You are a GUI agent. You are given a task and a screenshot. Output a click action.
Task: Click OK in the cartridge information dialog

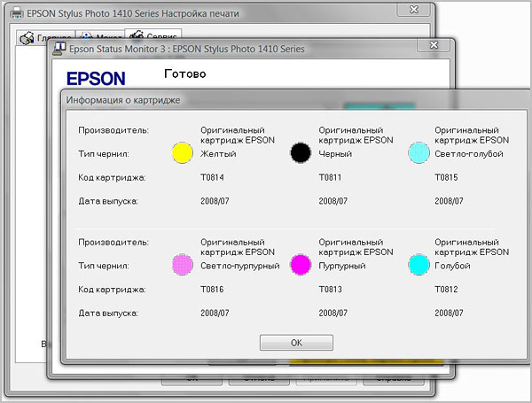tap(296, 343)
